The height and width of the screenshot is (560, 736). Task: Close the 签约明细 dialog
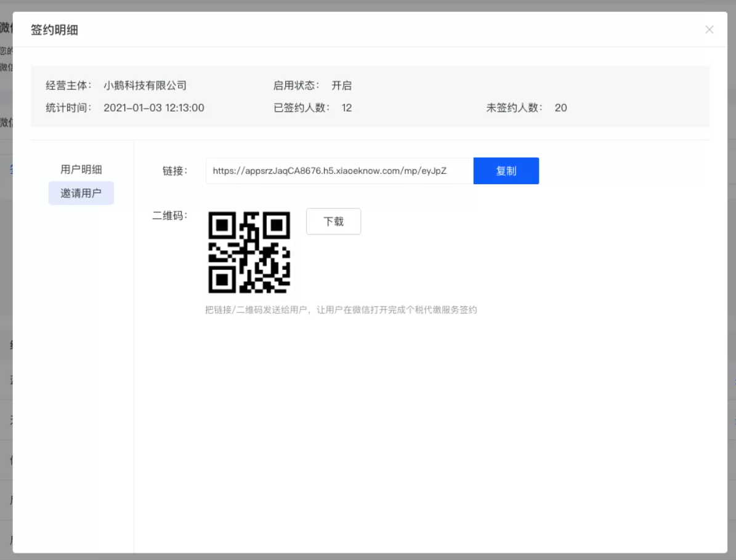(x=709, y=30)
